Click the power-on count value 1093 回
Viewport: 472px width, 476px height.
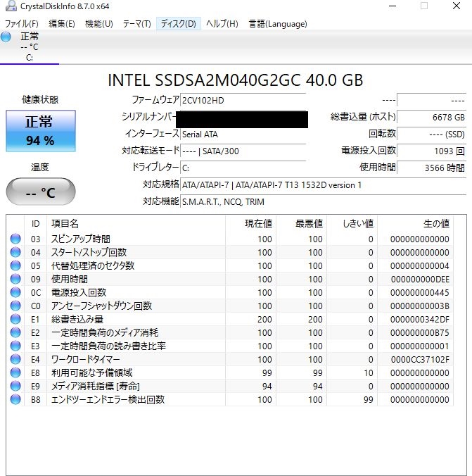(x=432, y=151)
